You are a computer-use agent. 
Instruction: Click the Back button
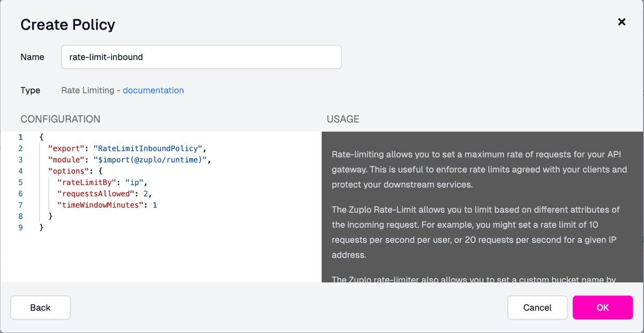click(x=40, y=307)
